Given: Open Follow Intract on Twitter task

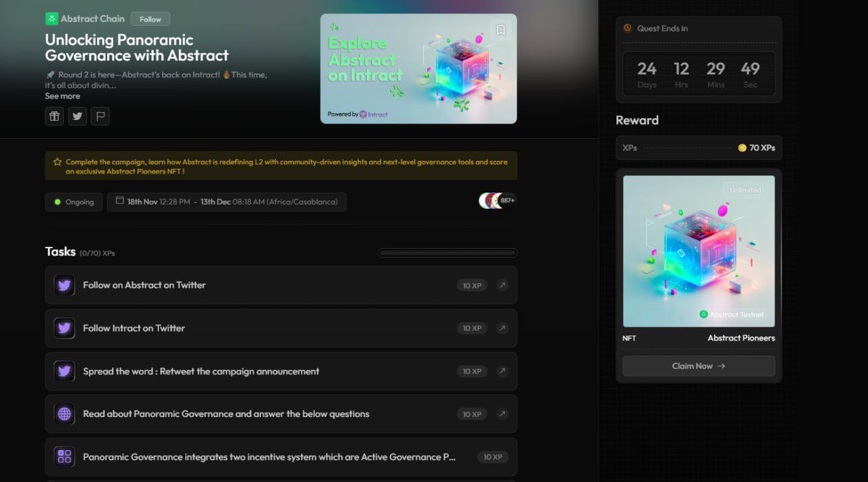Looking at the screenshot, I should tap(281, 328).
